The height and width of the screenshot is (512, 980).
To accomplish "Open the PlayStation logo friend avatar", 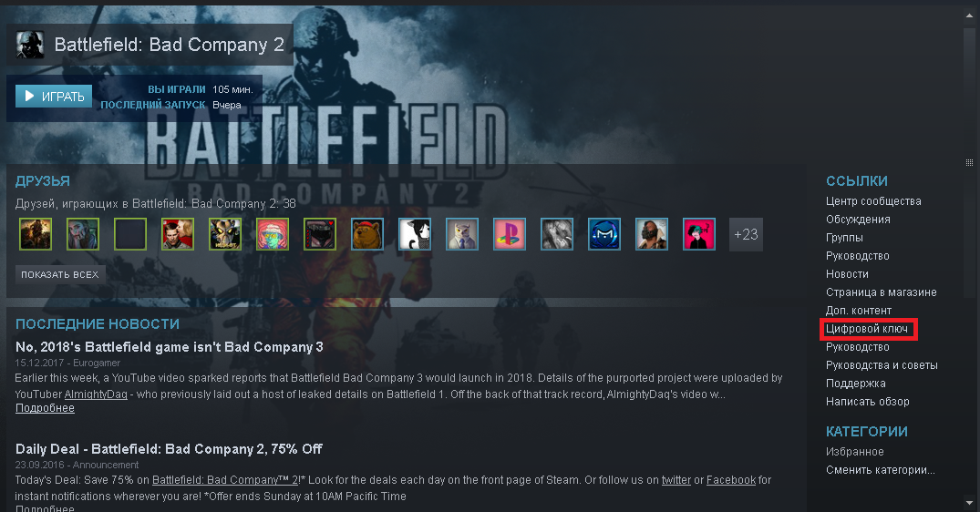I will pos(510,234).
